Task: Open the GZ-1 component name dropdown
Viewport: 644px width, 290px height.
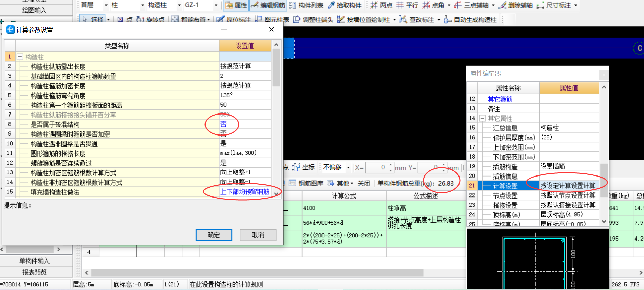Action: 216,5
